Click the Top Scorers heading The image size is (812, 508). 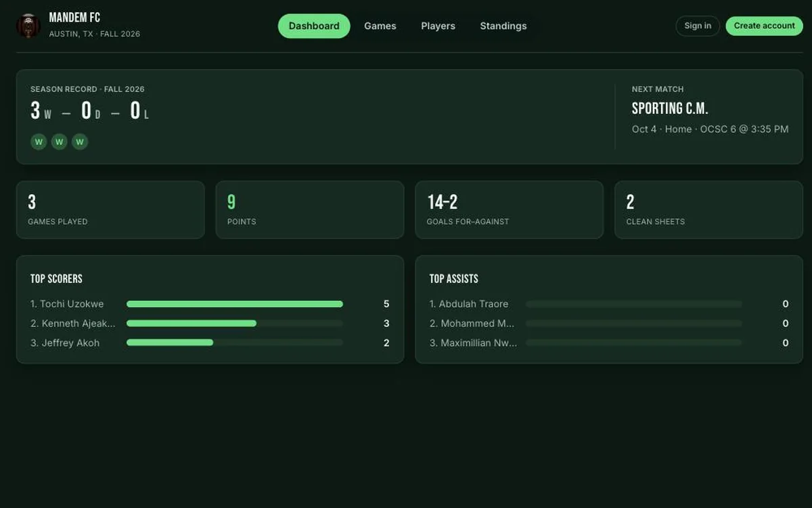point(56,279)
